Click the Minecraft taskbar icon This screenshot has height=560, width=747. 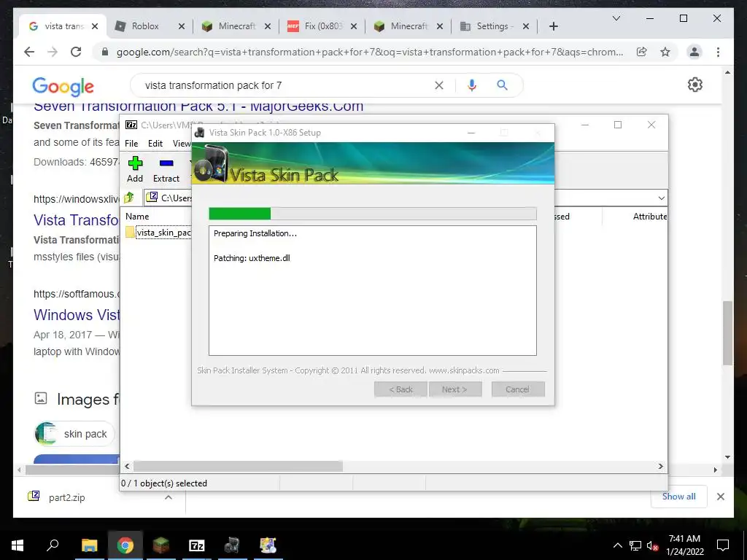tap(161, 545)
